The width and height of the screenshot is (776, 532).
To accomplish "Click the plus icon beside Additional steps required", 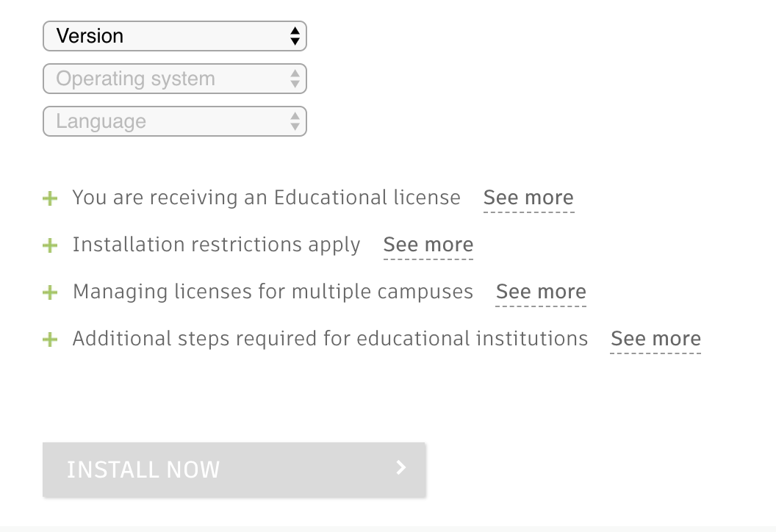I will pyautogui.click(x=50, y=339).
